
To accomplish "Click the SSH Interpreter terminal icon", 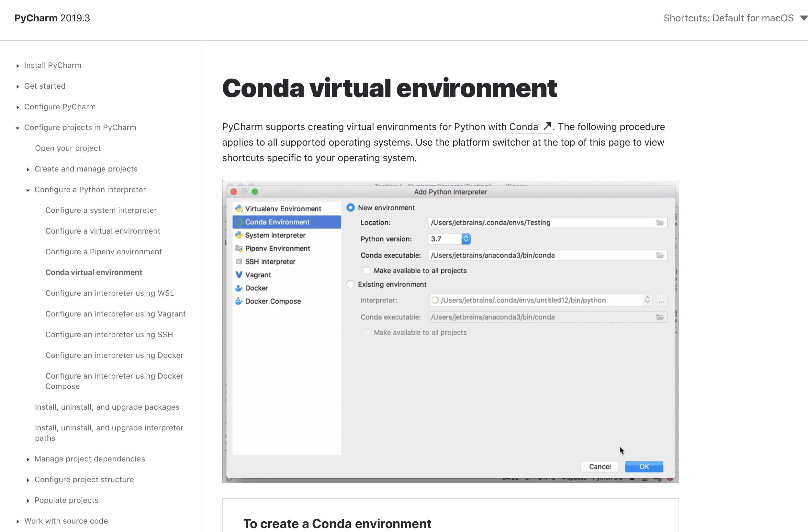I will (239, 261).
